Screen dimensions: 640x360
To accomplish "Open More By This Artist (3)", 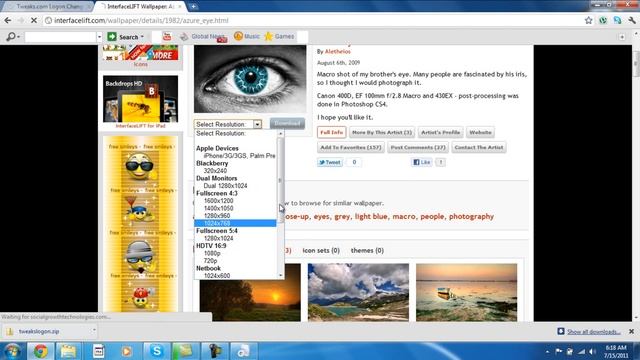I will point(382,132).
